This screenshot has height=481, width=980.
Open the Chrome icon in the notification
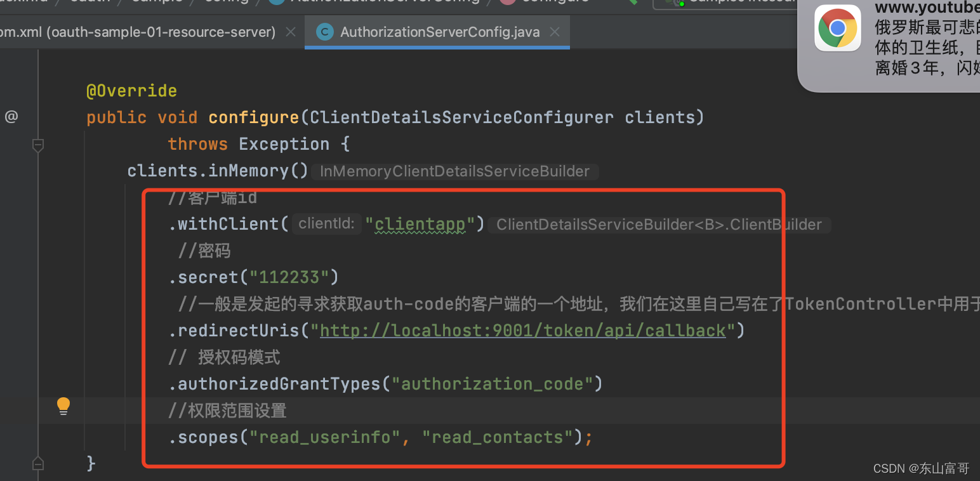838,28
